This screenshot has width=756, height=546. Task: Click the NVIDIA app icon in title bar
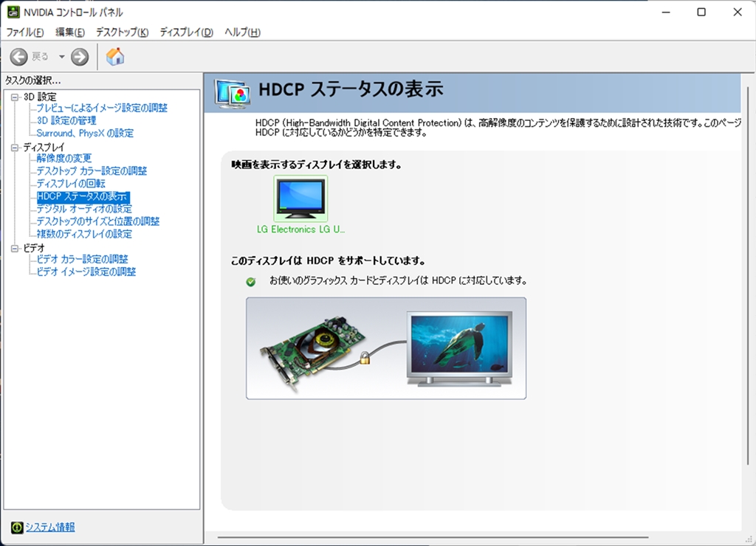pos(13,12)
